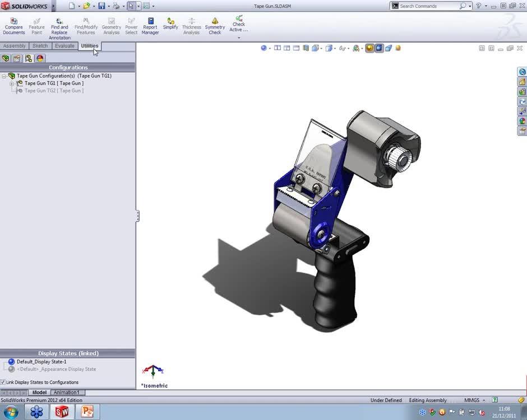Switch to the Evaluate tab

(64, 46)
